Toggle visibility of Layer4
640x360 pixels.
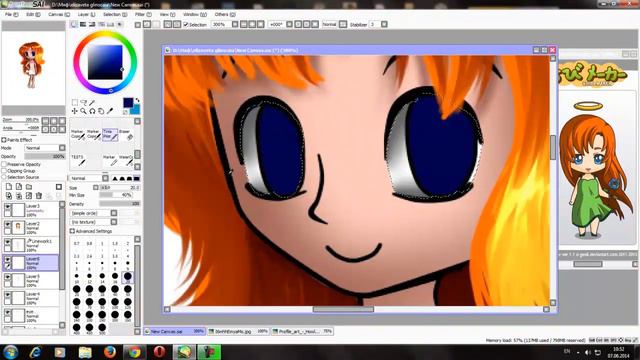[x=7, y=295]
